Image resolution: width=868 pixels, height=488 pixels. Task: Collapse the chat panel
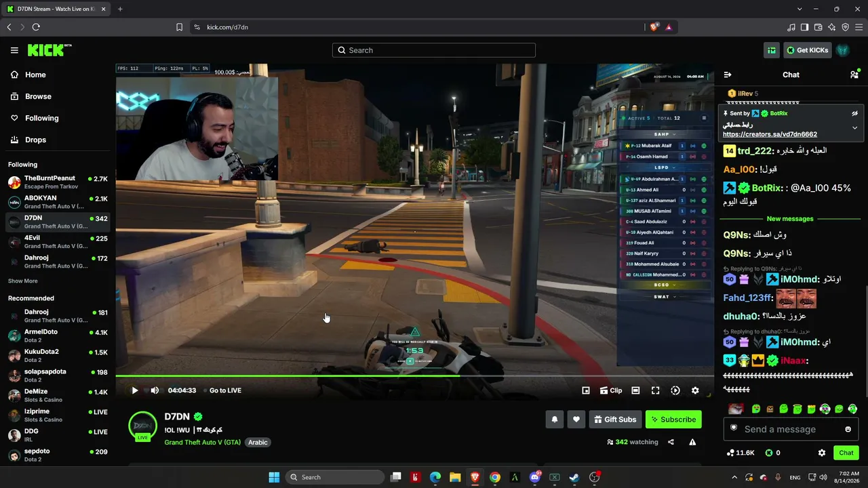728,75
